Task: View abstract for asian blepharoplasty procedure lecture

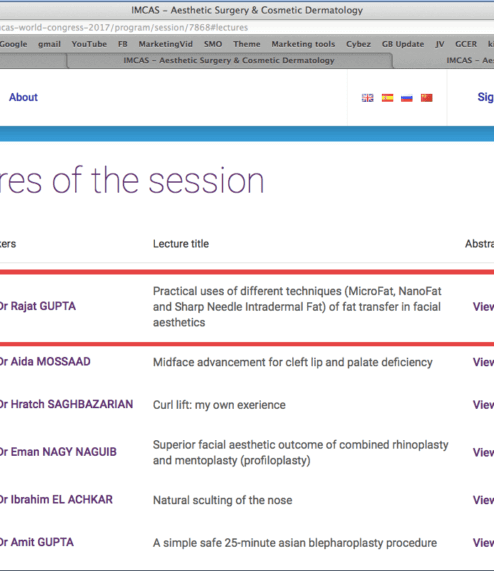Action: pos(483,543)
